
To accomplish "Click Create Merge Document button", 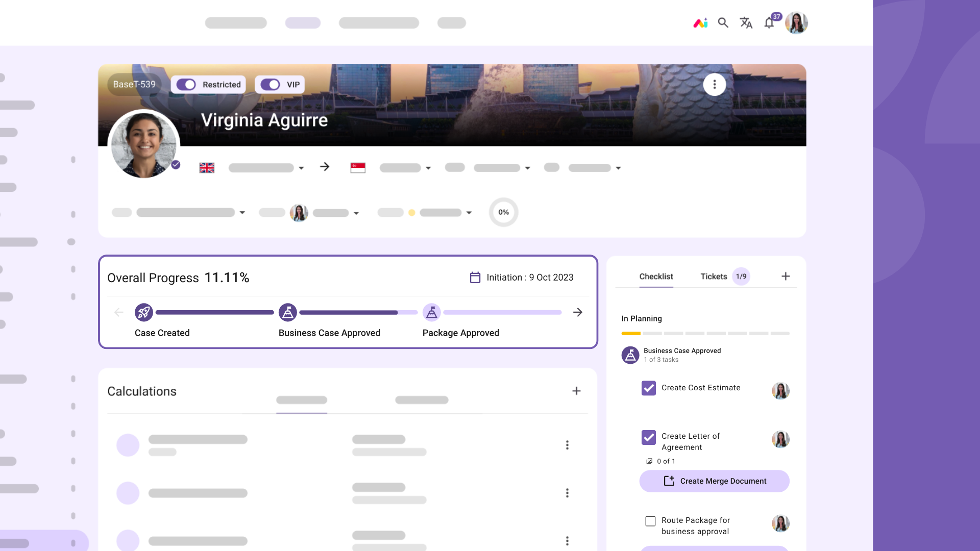I will (x=714, y=481).
